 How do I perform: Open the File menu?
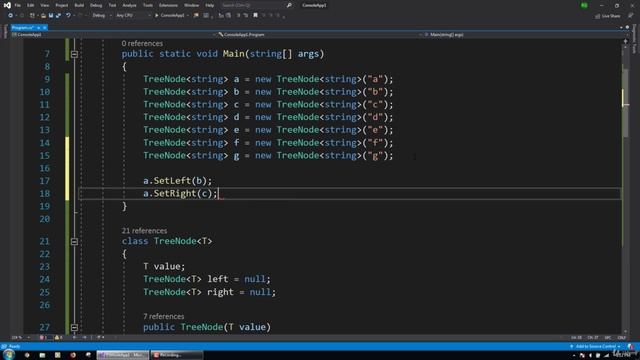tap(18, 5)
